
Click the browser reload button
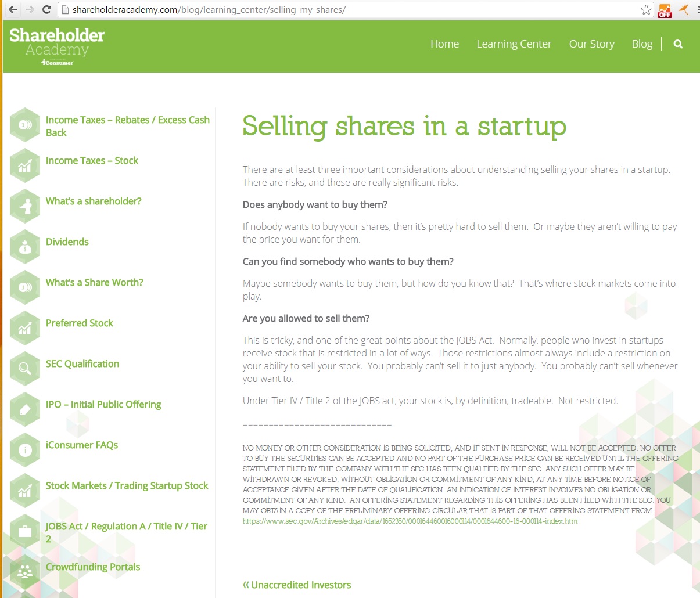point(47,10)
